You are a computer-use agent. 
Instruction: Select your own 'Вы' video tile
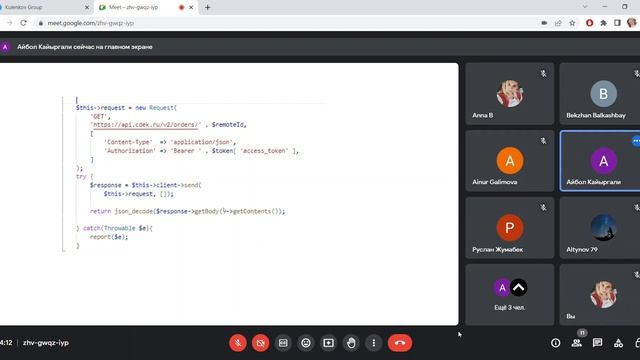(x=600, y=294)
